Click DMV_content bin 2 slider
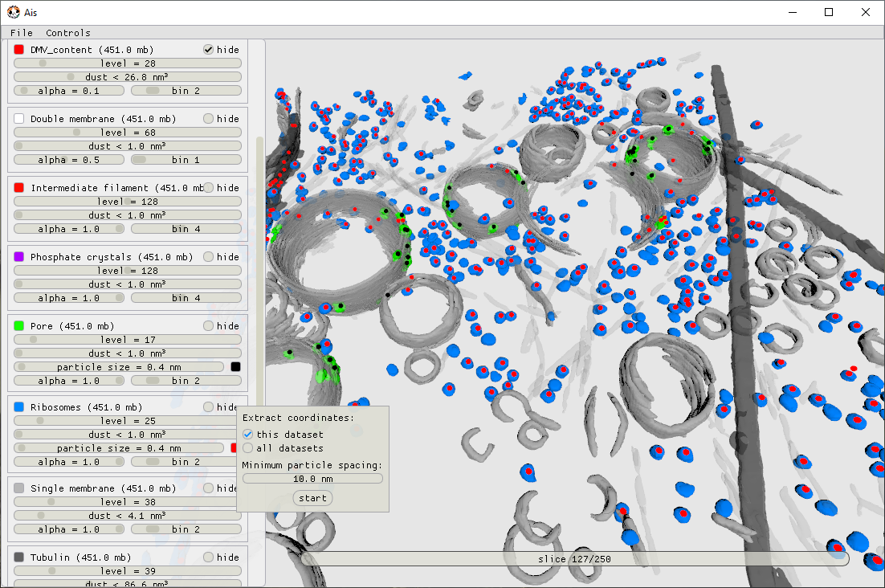 [186, 90]
